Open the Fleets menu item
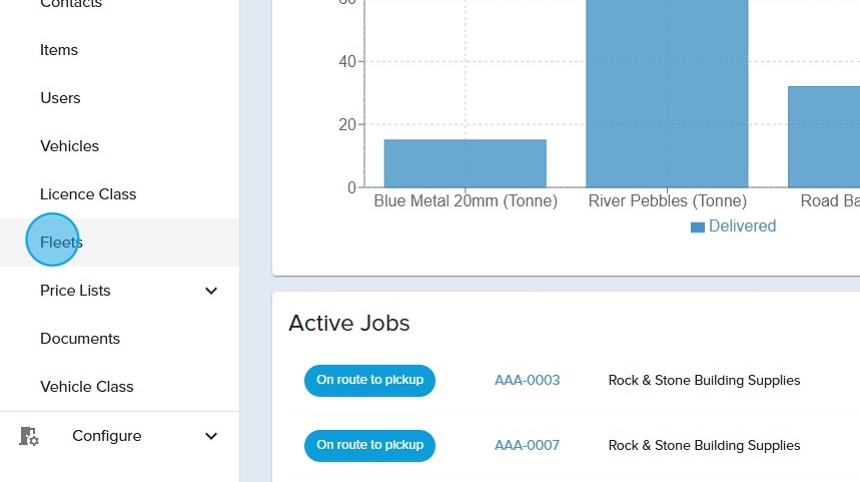 click(x=61, y=242)
